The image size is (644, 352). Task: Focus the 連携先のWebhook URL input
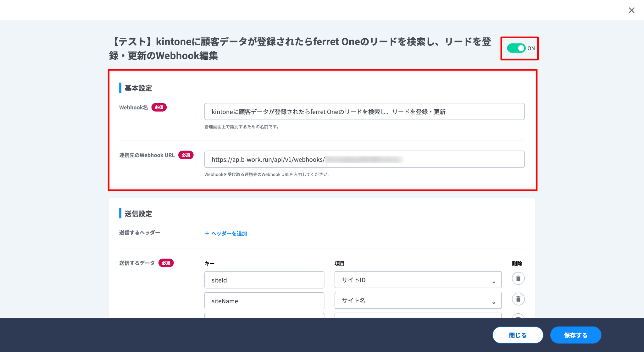click(364, 159)
